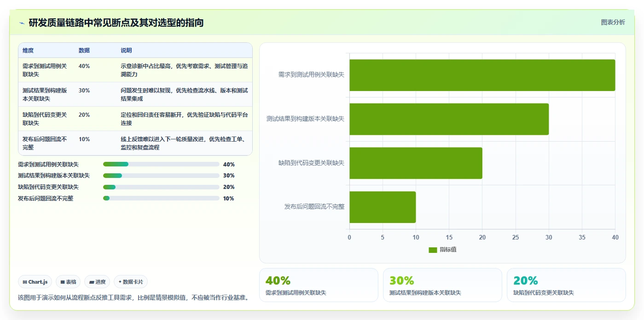
Task: Click the 30% cell in the table
Action: tap(84, 91)
